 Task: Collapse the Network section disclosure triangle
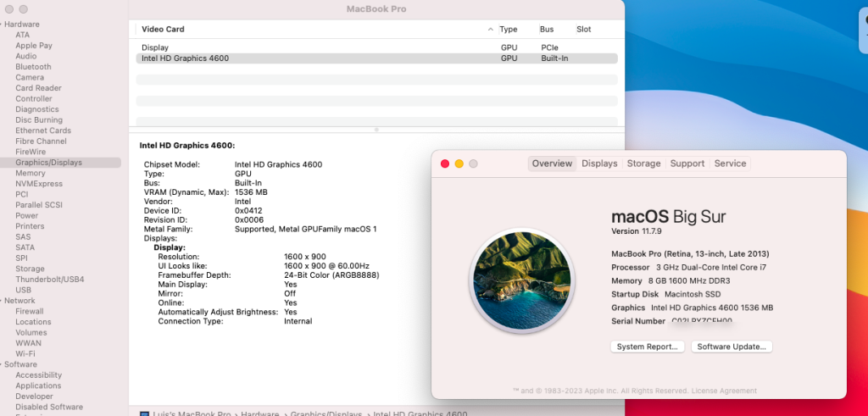(x=3, y=301)
